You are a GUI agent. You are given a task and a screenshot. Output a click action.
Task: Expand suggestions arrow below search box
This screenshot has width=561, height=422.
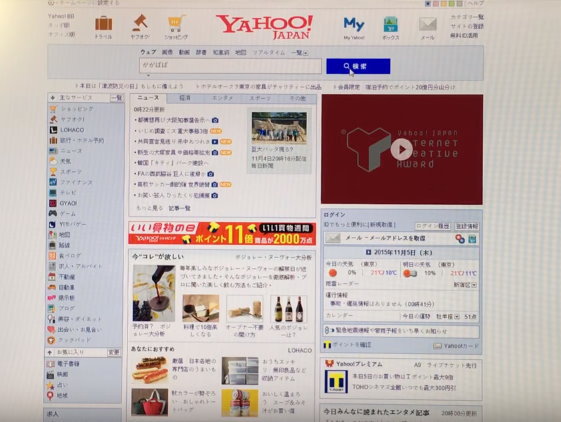pyautogui.click(x=148, y=76)
